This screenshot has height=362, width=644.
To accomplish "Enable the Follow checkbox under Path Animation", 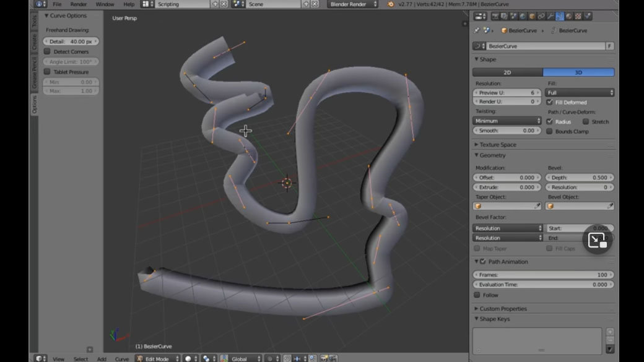I will [x=478, y=295].
